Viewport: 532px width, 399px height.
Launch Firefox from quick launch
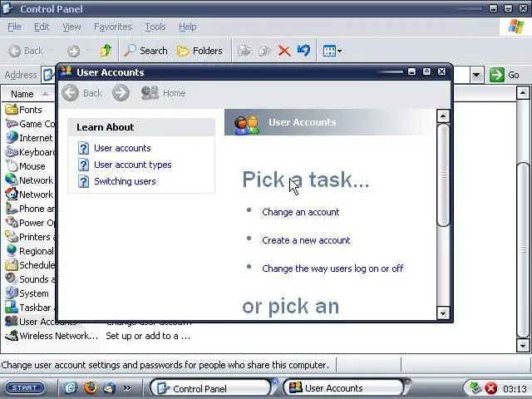click(x=91, y=388)
